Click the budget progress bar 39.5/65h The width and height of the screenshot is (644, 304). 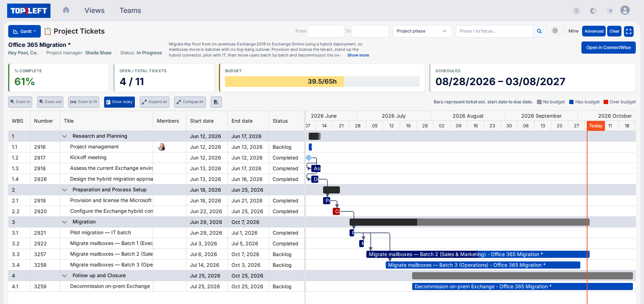pos(322,82)
